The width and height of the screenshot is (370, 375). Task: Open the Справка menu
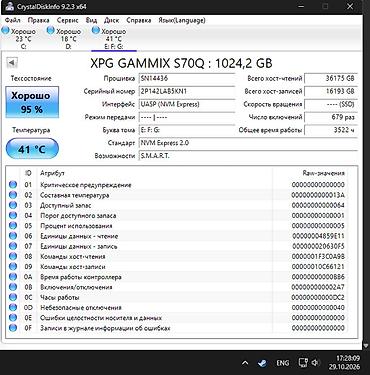tap(139, 20)
